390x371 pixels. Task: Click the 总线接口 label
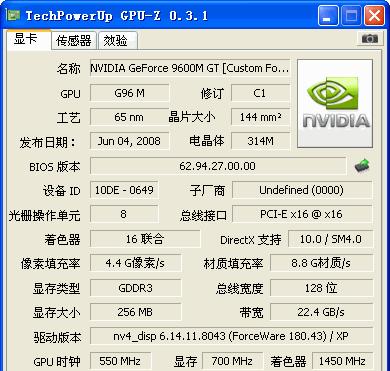click(x=203, y=216)
